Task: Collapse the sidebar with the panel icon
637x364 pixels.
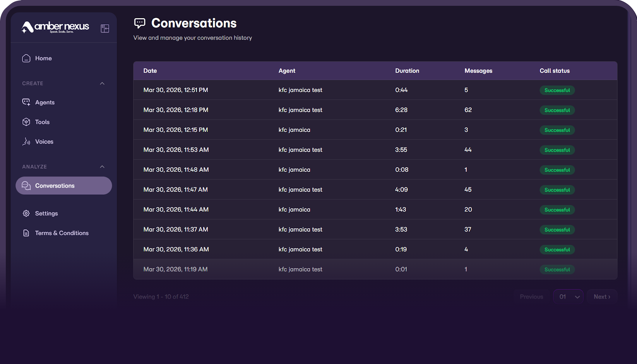Action: click(105, 28)
